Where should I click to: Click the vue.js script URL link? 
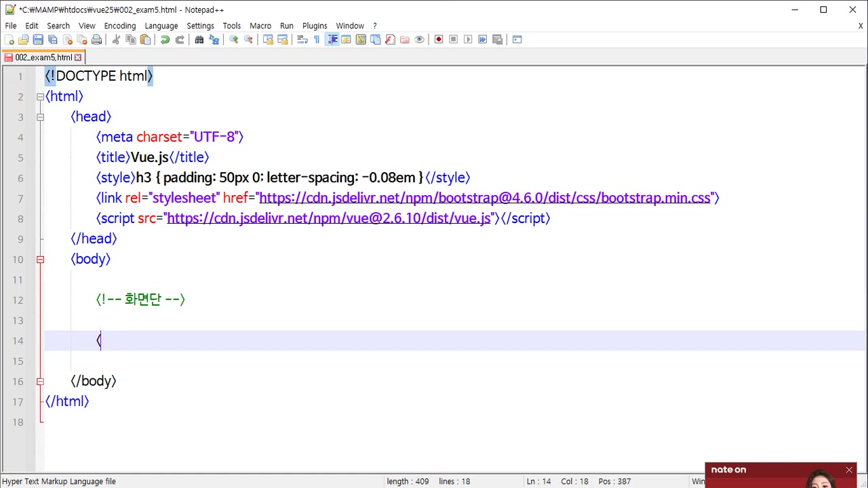click(328, 218)
